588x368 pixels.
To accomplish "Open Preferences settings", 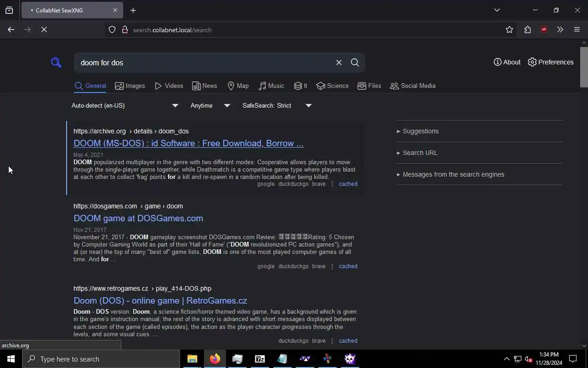I will coord(551,62).
